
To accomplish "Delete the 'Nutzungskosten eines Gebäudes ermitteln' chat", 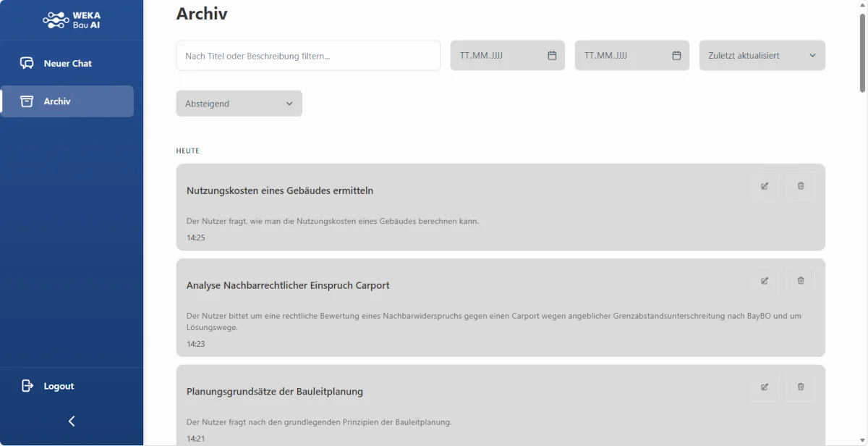I will click(801, 186).
